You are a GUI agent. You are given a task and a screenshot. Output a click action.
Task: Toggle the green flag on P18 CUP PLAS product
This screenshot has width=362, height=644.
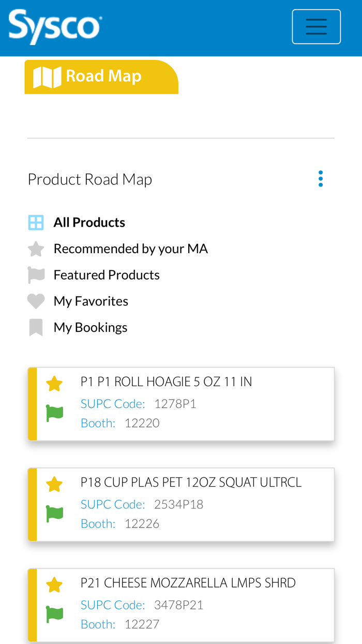click(x=54, y=515)
